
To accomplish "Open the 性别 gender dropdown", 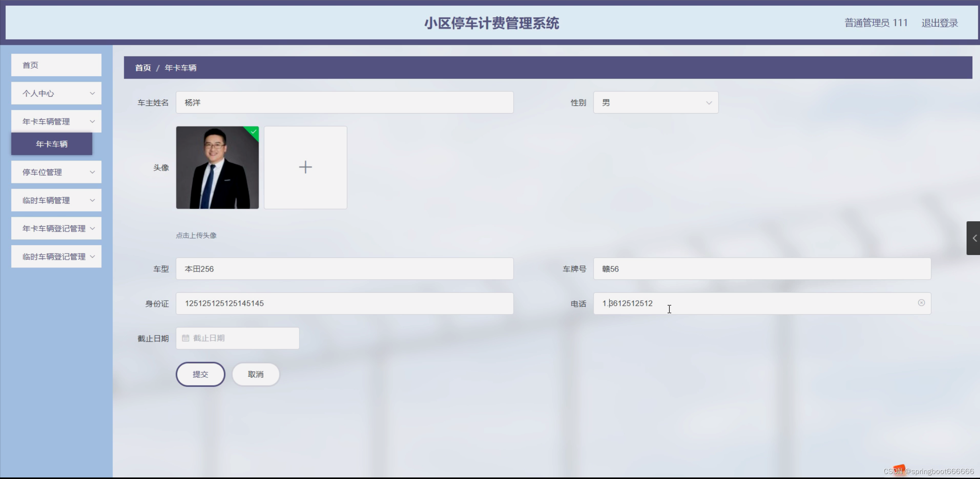I will point(655,102).
